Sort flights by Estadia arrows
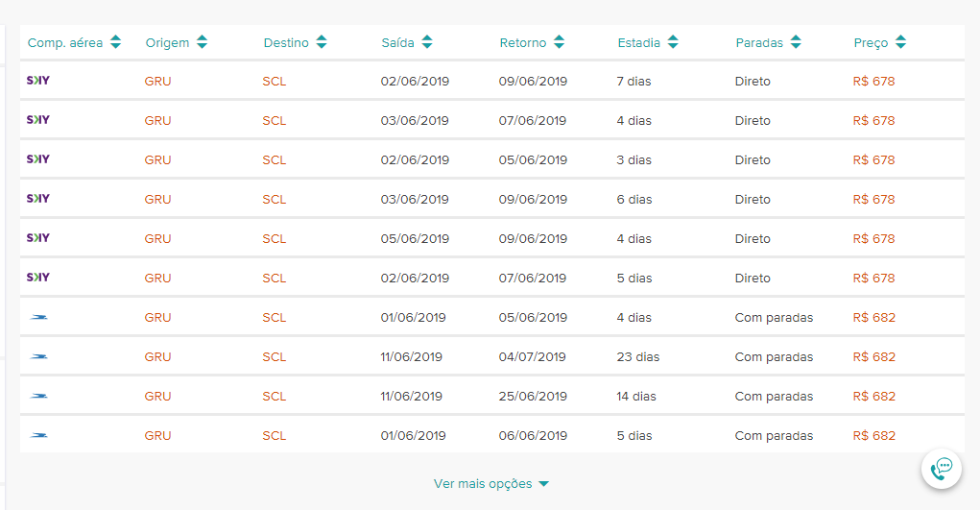The image size is (980, 510). pyautogui.click(x=673, y=42)
